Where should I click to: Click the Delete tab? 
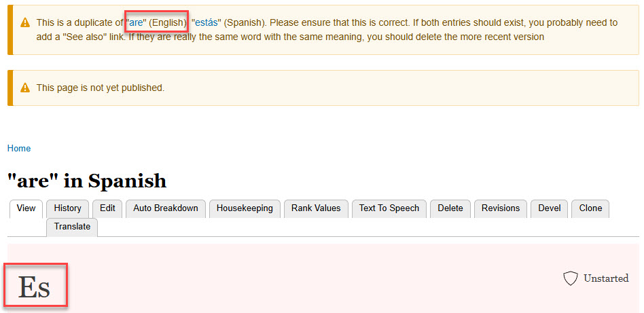(x=450, y=208)
